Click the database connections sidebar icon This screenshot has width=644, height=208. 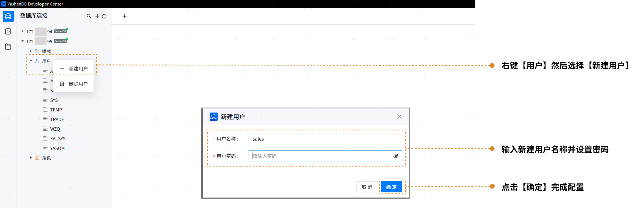click(x=8, y=17)
